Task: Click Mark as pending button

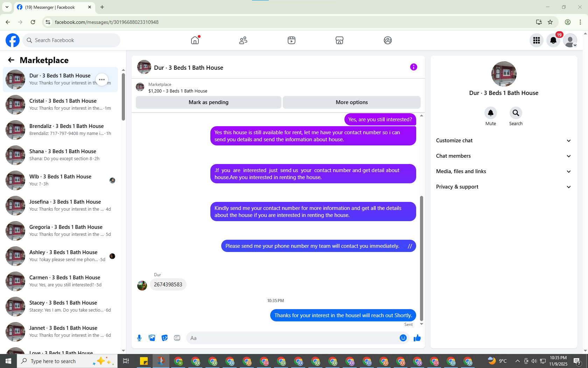Action: 209,102
